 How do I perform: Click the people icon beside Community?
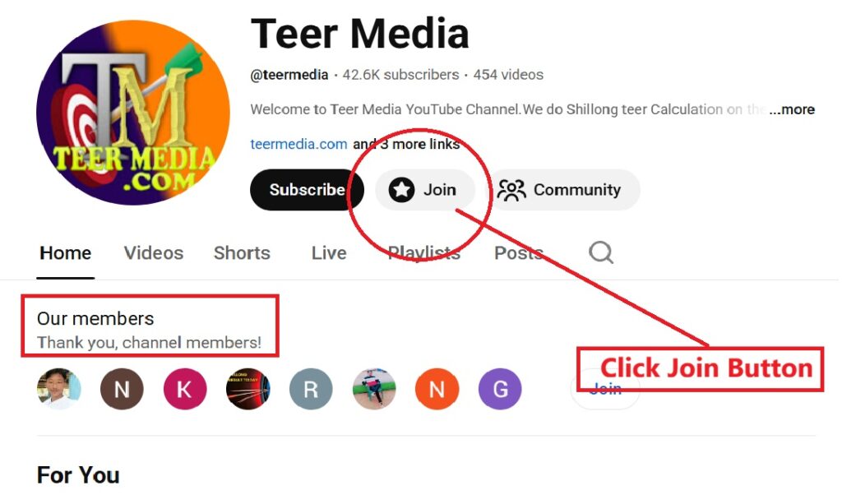(x=511, y=190)
